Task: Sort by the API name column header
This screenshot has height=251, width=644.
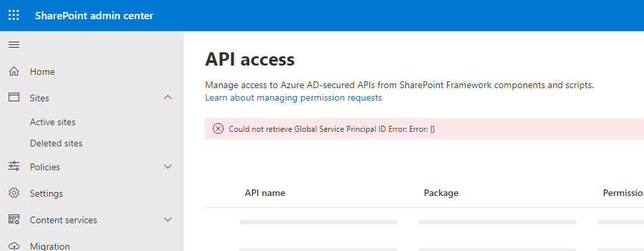Action: pos(265,193)
